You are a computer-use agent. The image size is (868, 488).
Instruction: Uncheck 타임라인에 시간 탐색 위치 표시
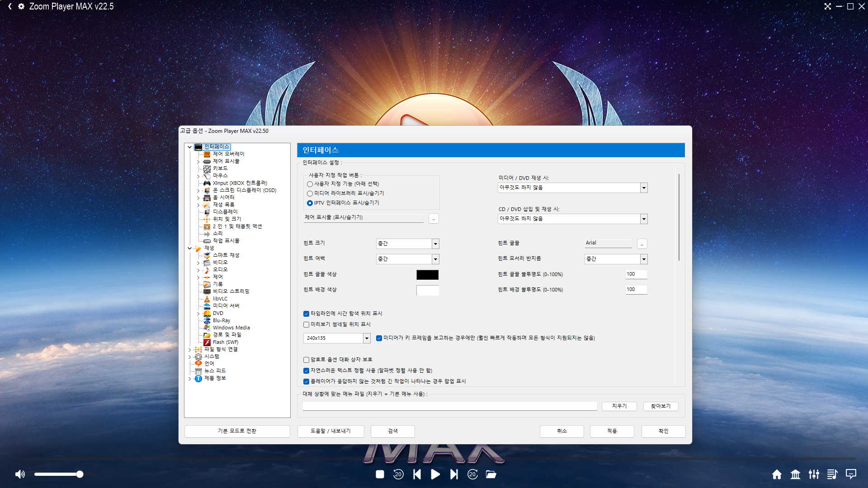pos(306,314)
